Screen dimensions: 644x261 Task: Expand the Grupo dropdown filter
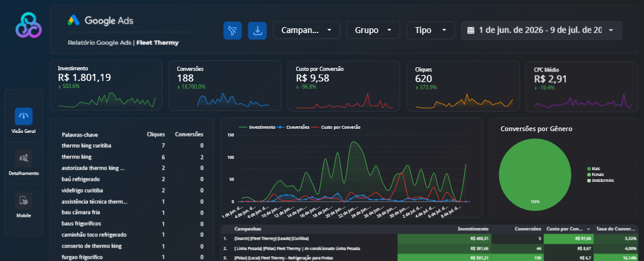[373, 30]
